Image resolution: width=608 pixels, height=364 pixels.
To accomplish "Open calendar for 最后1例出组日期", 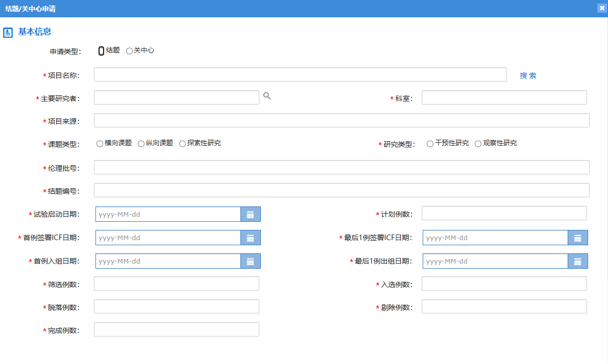I will click(x=577, y=262).
